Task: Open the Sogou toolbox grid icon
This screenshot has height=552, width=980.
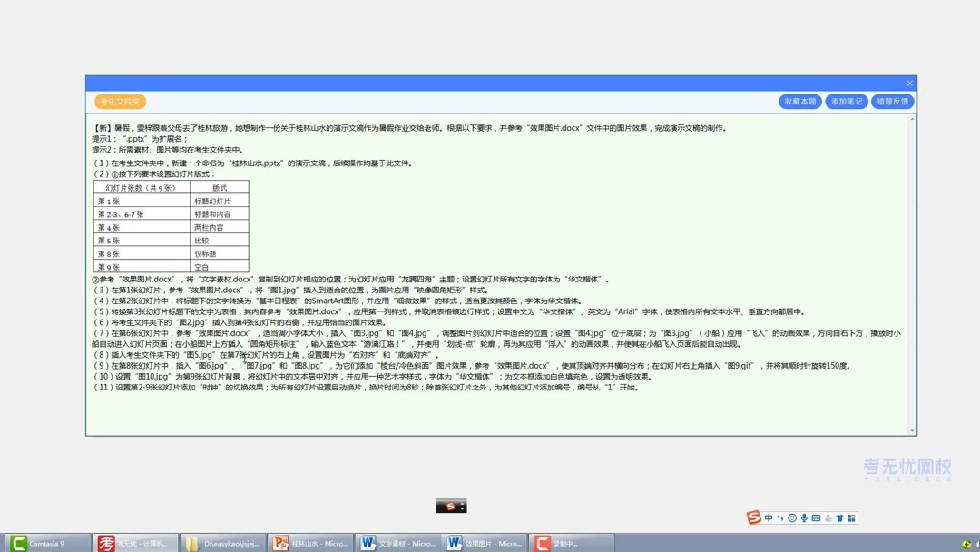Action: (849, 517)
